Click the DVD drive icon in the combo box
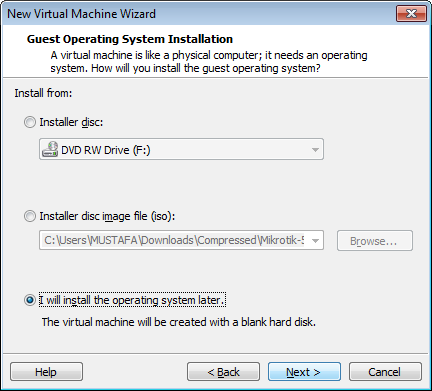432x391 pixels. point(50,149)
